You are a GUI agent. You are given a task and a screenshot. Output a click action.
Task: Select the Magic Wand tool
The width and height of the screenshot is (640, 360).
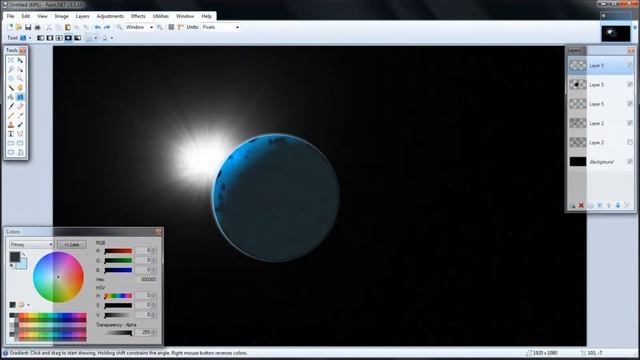pos(11,88)
